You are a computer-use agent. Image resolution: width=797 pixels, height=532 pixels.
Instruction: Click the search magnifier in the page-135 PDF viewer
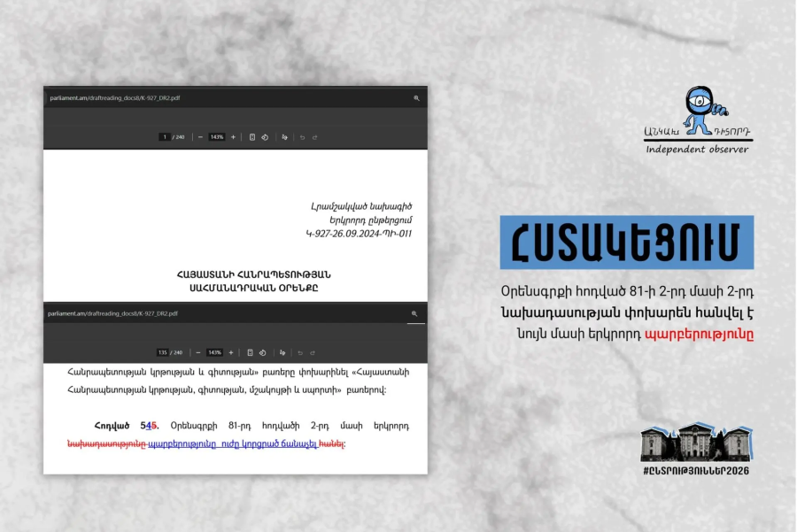coord(414,313)
